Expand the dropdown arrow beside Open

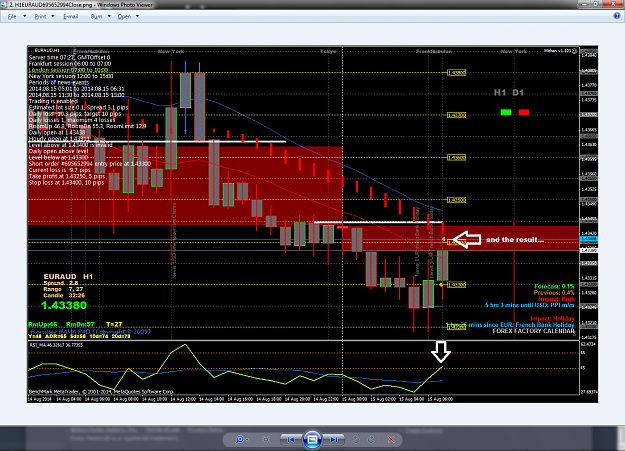point(137,16)
